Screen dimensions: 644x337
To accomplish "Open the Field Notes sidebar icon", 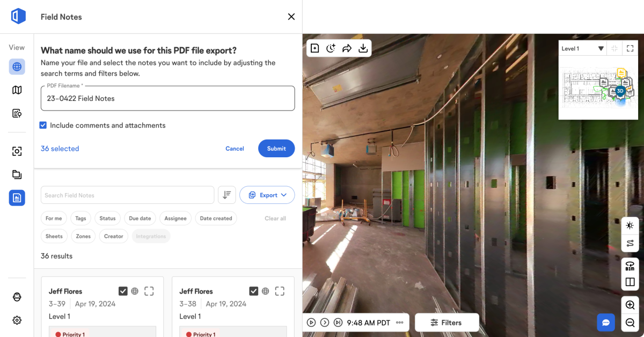I will 17,198.
